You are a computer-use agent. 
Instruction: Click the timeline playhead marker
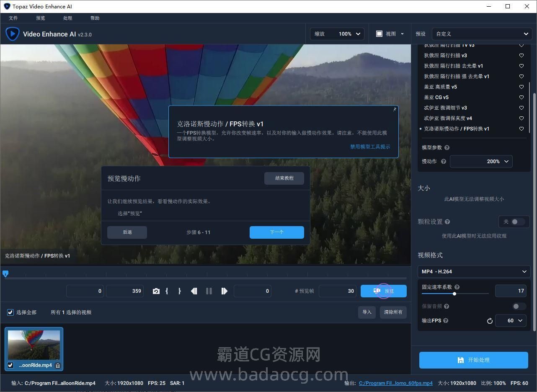click(x=5, y=273)
